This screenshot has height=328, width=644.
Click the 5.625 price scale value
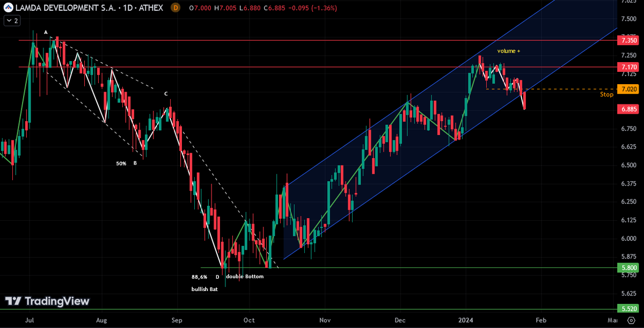628,293
